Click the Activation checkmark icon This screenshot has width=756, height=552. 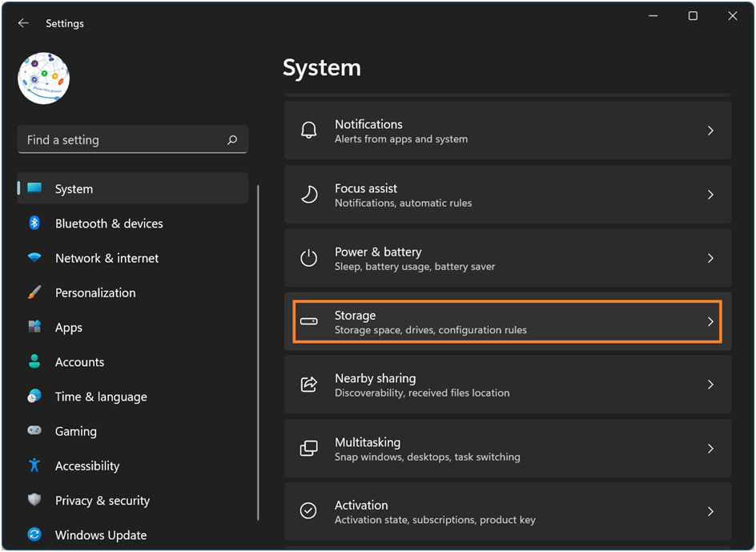click(x=308, y=511)
